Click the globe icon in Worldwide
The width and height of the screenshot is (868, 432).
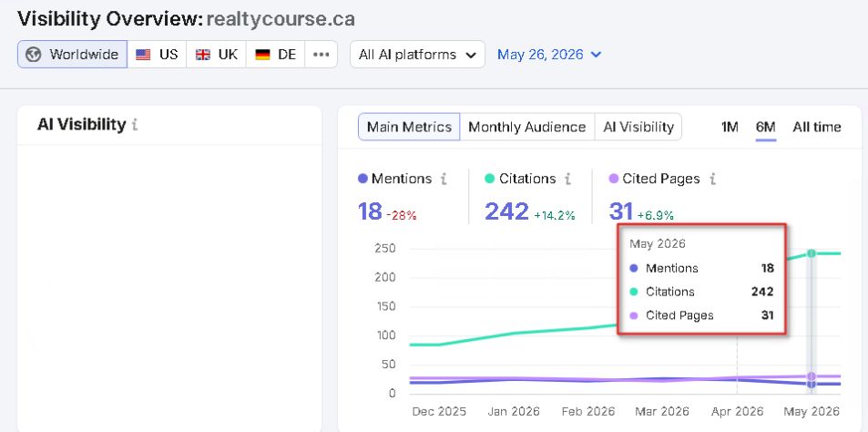coord(34,55)
